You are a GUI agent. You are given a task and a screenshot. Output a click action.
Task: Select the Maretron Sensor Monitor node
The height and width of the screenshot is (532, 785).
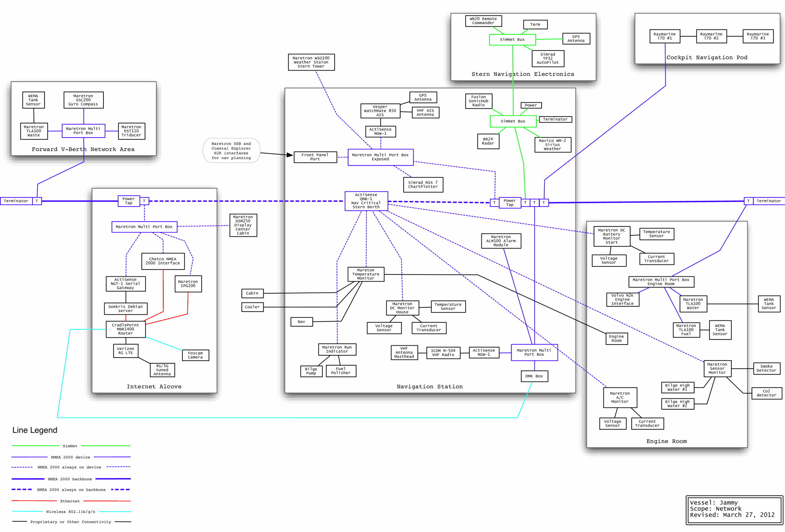coord(718,369)
